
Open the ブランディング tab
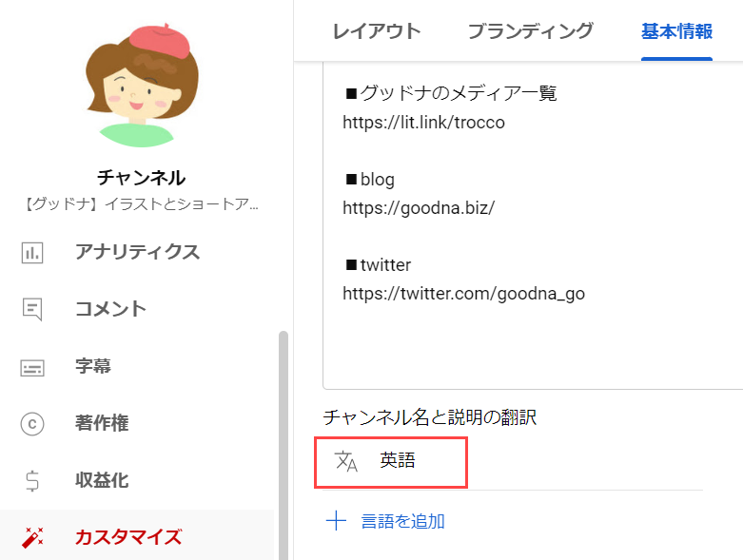point(530,30)
